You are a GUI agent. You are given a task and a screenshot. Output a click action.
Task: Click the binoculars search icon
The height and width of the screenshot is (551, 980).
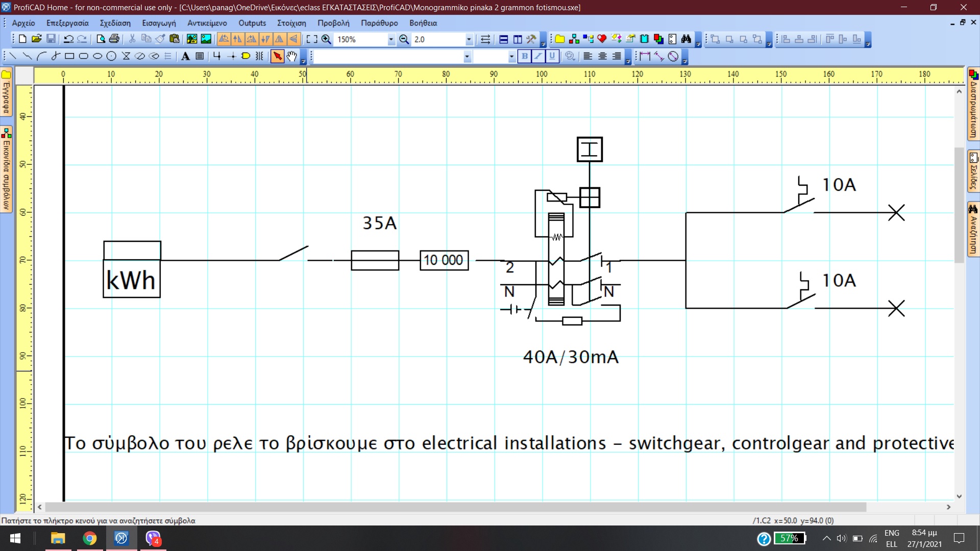[686, 39]
